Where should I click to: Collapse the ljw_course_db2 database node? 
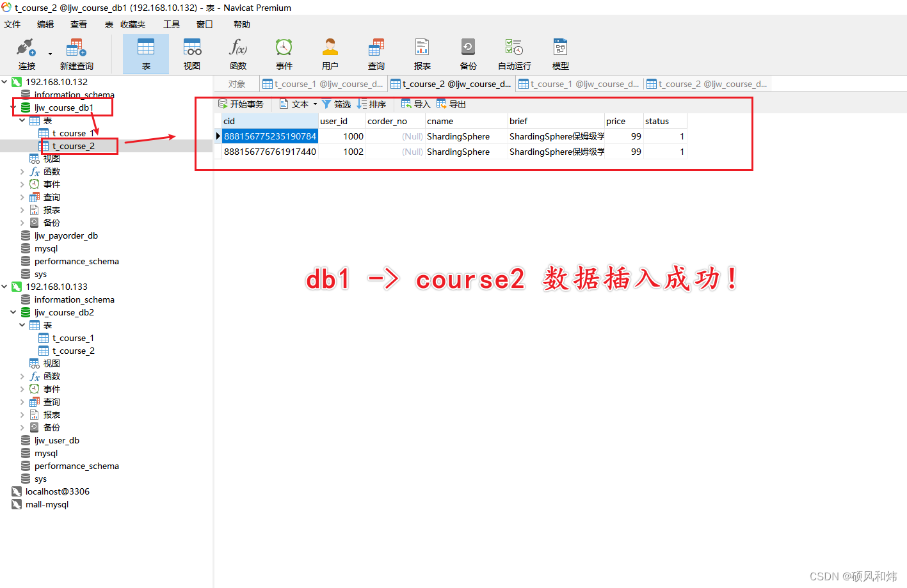click(x=13, y=312)
